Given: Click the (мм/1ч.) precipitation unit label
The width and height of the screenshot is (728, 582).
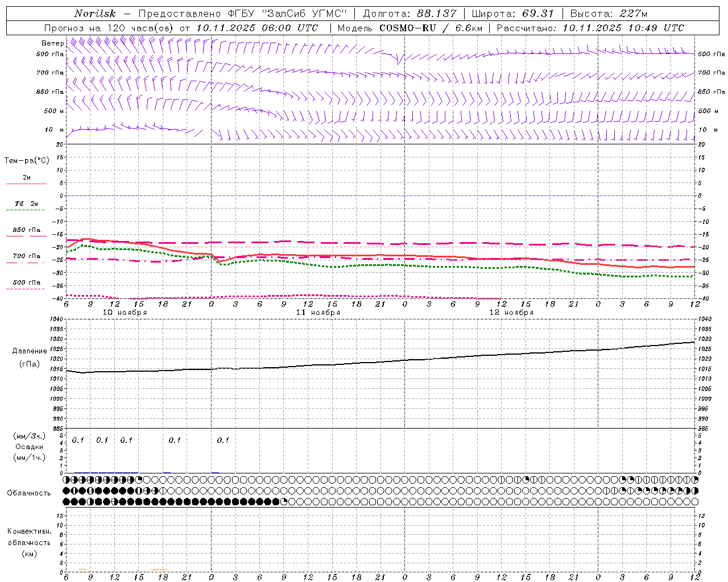Looking at the screenshot, I should 29,458.
